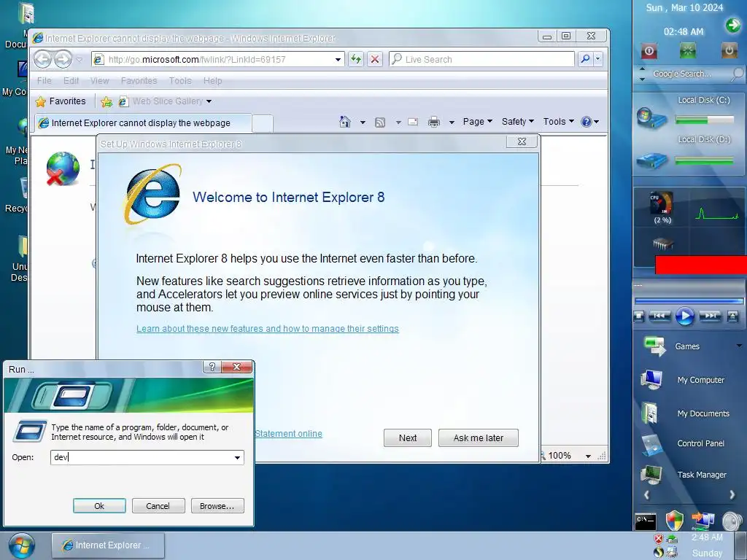Click the green arrow sidebar icon
Image resolution: width=747 pixels, height=560 pixels.
(x=732, y=26)
